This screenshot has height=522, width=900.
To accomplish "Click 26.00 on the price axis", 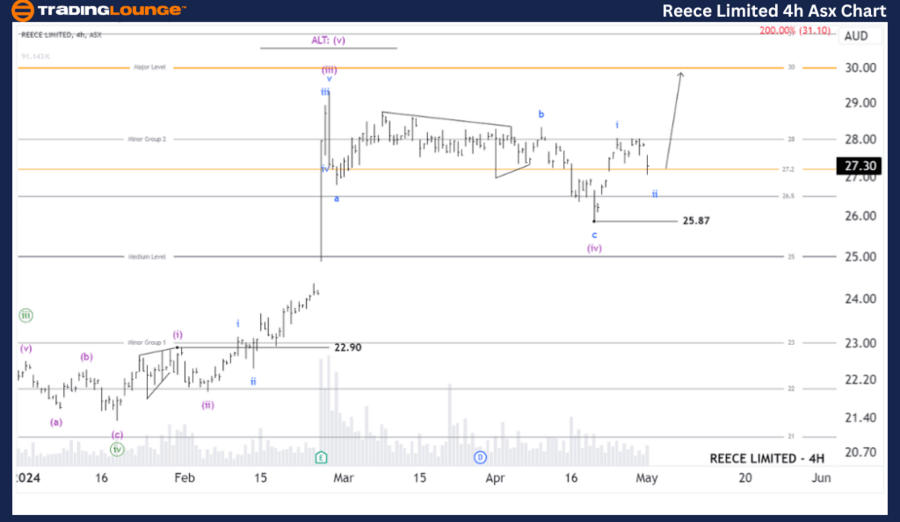I will 860,216.
